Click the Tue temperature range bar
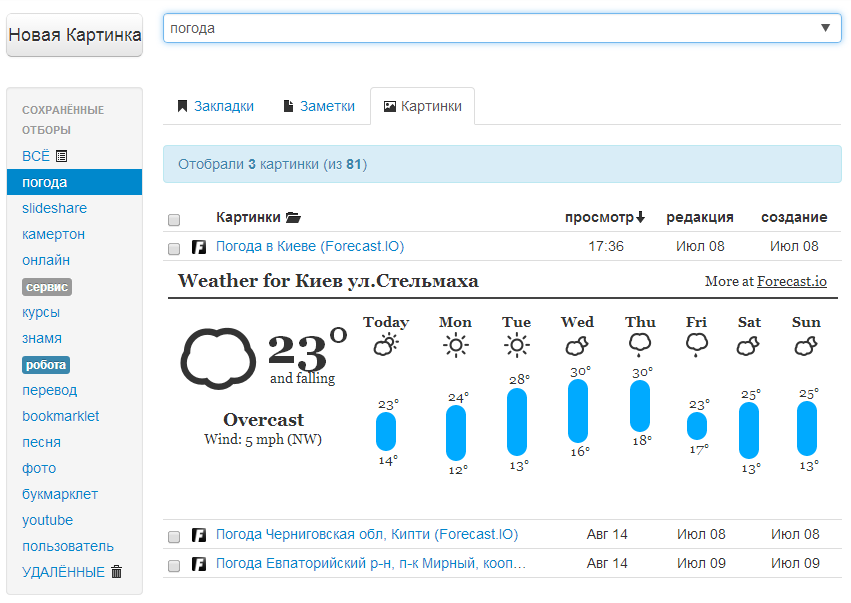Screen dimensions: 851x603 [517, 421]
